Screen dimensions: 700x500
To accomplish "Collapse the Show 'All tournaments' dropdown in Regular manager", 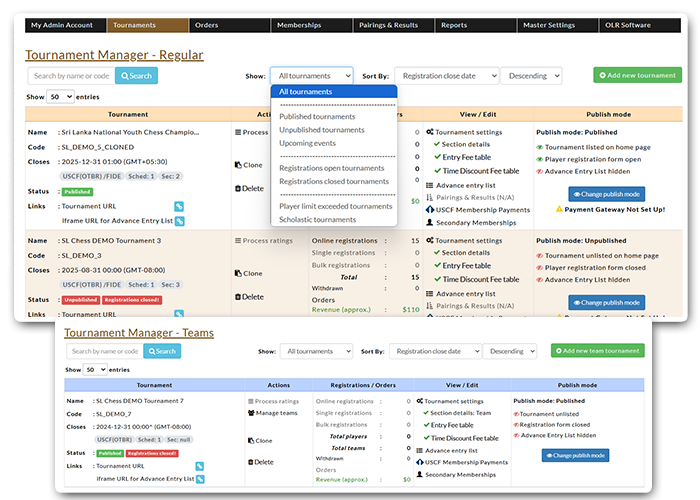I will click(x=311, y=76).
